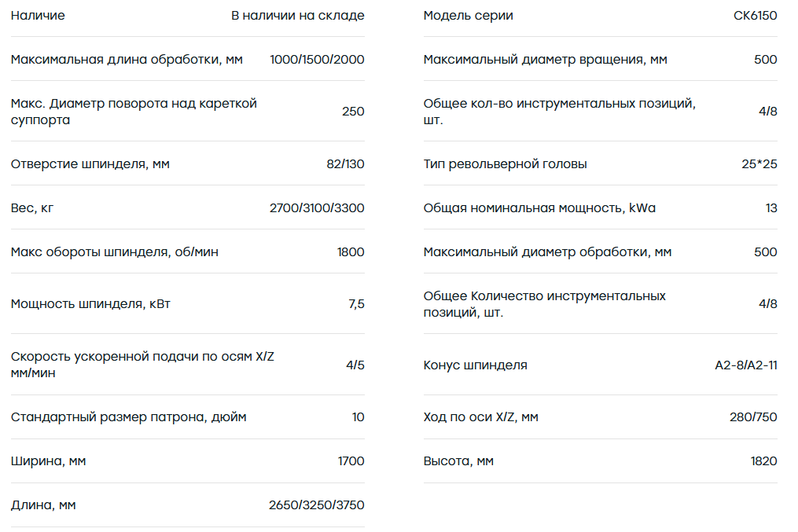Select the height value 1820
Viewport: 798px width, 532px height.
tap(764, 461)
